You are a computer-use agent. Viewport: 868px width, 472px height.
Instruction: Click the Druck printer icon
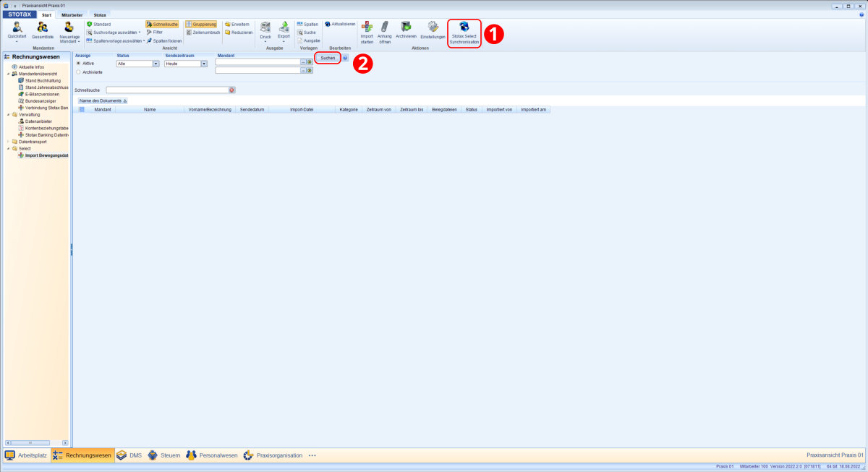(265, 27)
